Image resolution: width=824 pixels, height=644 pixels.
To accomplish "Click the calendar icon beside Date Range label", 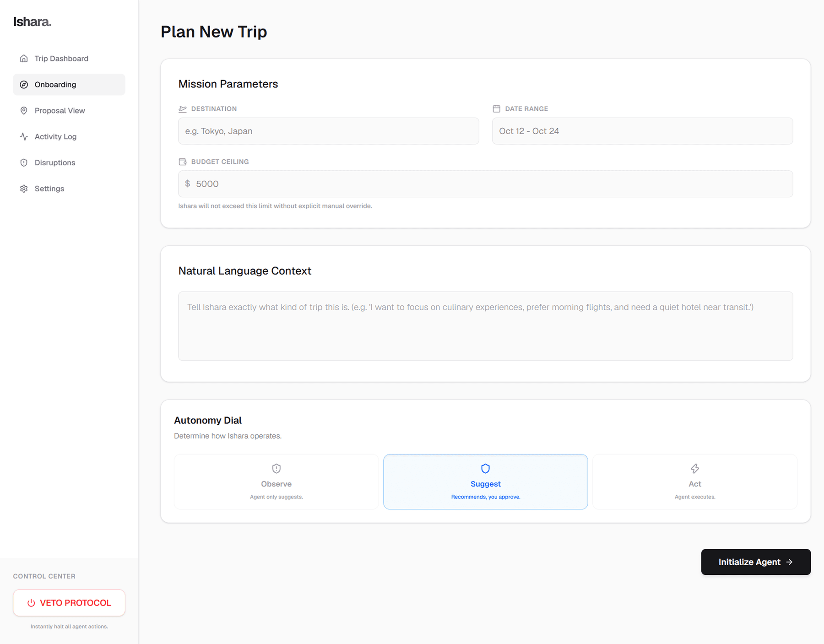I will click(x=496, y=109).
